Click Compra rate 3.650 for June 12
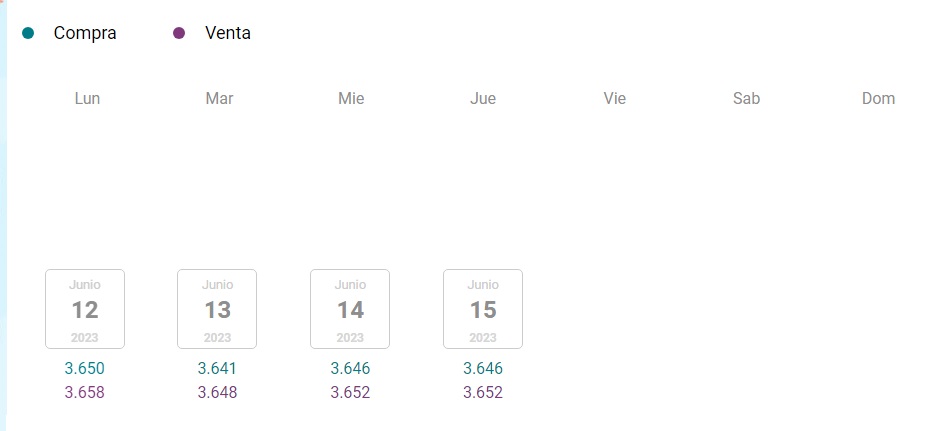The width and height of the screenshot is (938, 431). [x=84, y=368]
